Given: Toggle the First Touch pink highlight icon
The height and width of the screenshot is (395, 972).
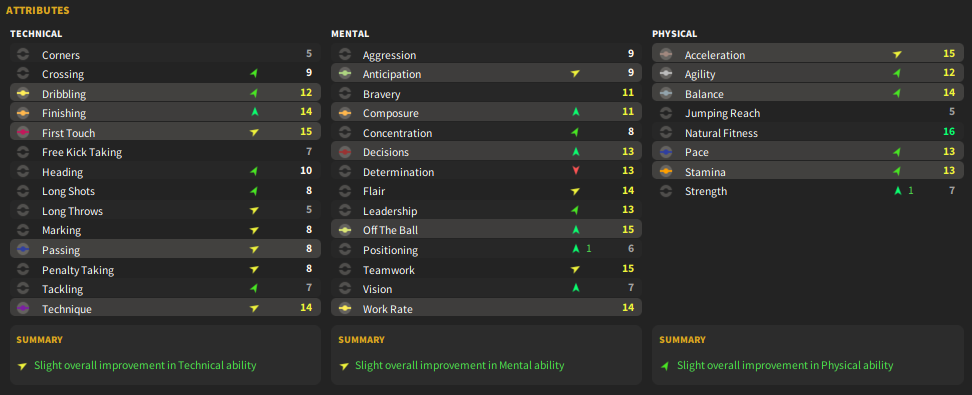Looking at the screenshot, I should [23, 133].
